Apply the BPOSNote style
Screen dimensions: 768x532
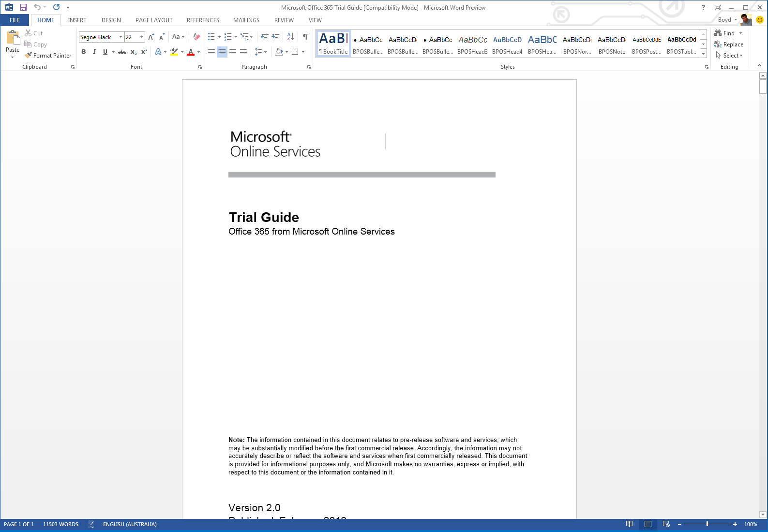[x=612, y=44]
